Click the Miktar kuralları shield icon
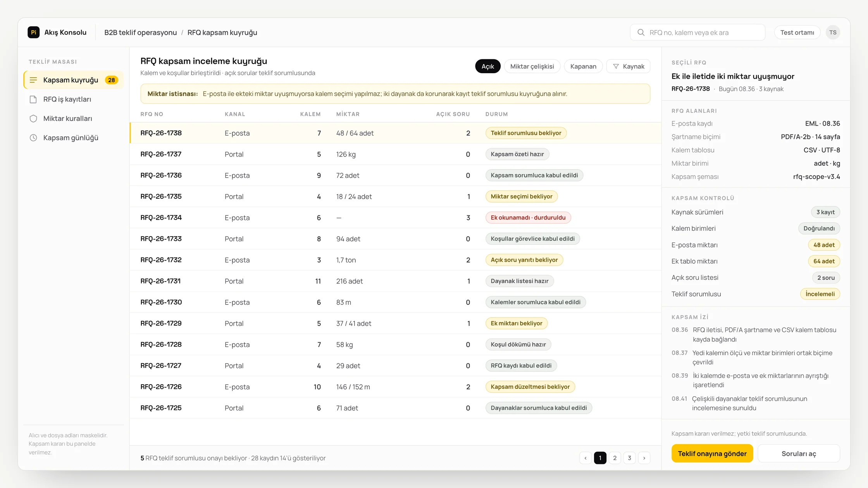The height and width of the screenshot is (488, 868). (x=33, y=119)
